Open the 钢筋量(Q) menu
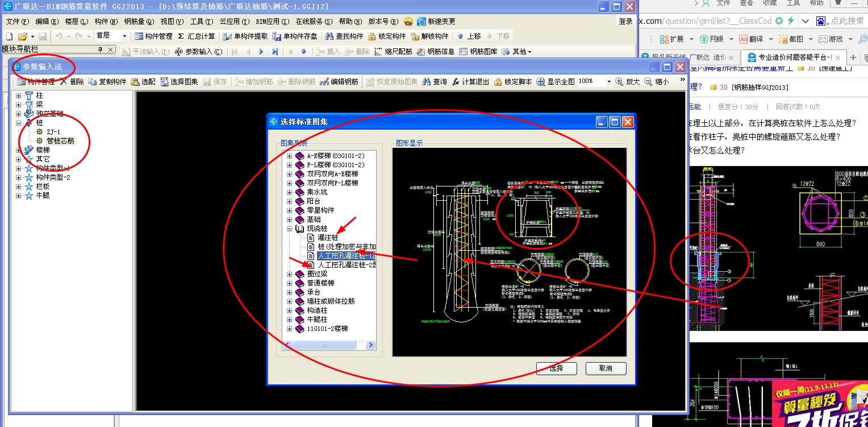The image size is (868, 427). point(139,22)
